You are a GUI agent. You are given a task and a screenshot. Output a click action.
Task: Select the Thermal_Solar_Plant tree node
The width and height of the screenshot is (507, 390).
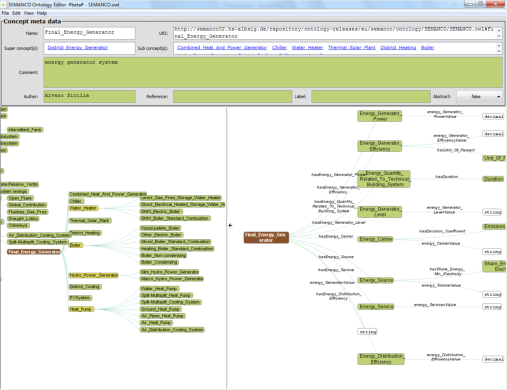pyautogui.click(x=90, y=220)
